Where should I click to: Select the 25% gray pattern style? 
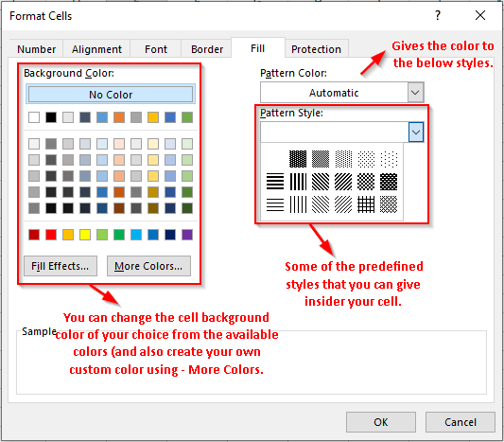point(343,159)
